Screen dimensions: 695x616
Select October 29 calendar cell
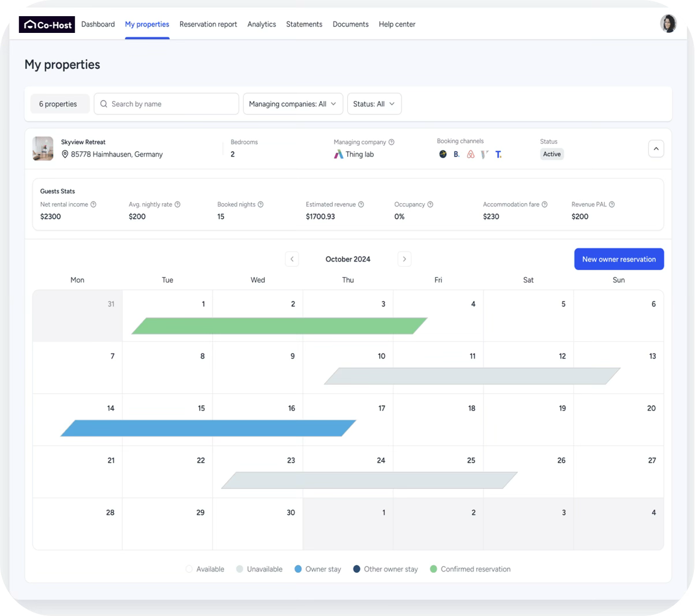(x=168, y=524)
